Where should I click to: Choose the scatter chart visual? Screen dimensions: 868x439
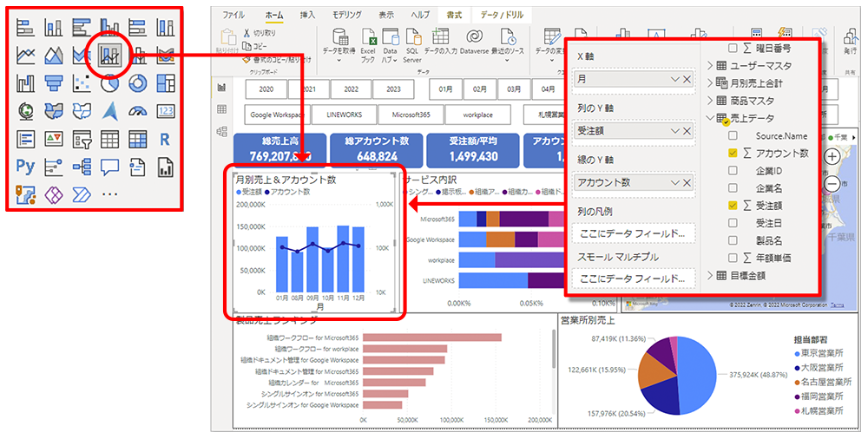coord(82,83)
